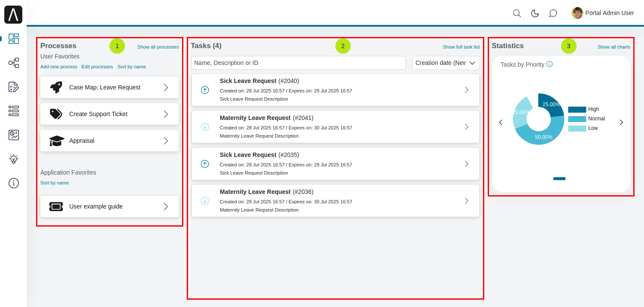Click the Show full task list link
This screenshot has width=644, height=307.
point(461,47)
